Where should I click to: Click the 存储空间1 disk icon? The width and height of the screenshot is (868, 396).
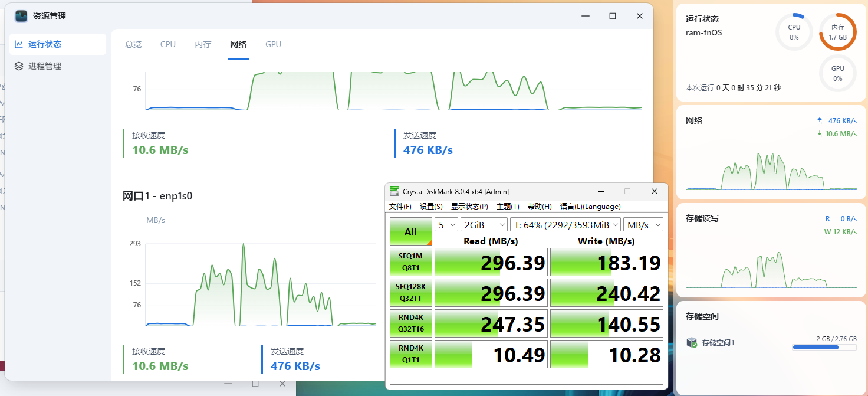[692, 342]
